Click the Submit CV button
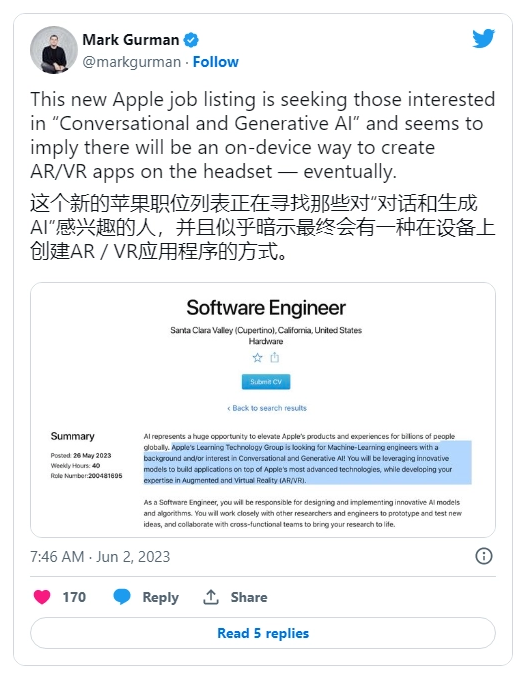 [266, 382]
